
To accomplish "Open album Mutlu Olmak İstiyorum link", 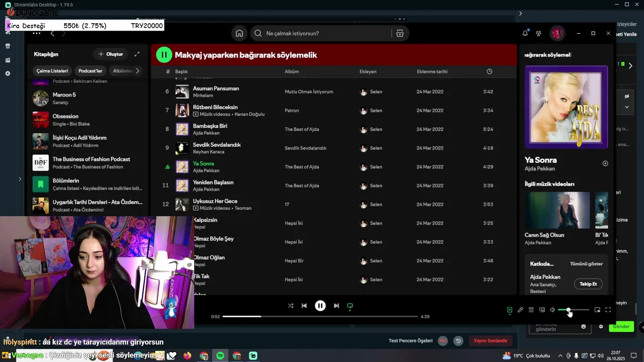I will point(309,92).
